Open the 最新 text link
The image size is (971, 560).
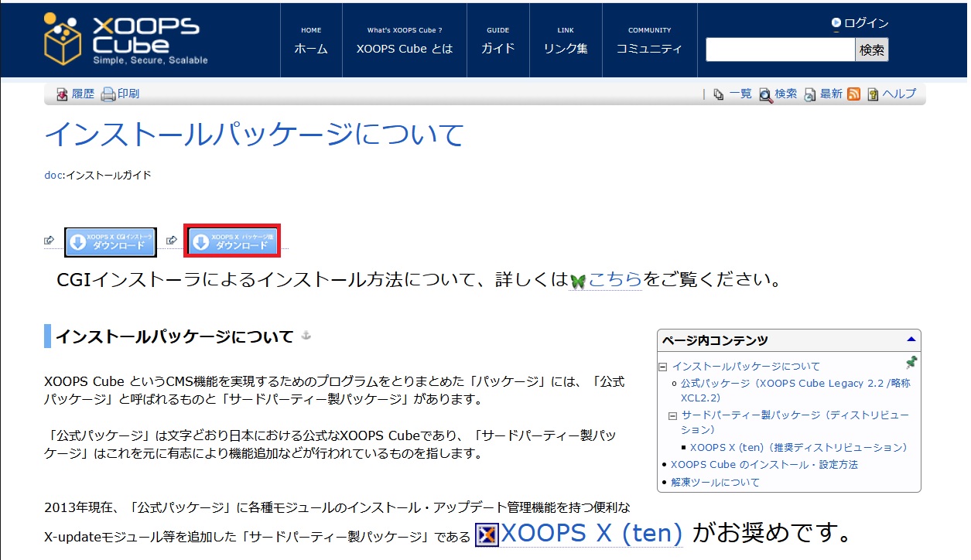point(831,94)
